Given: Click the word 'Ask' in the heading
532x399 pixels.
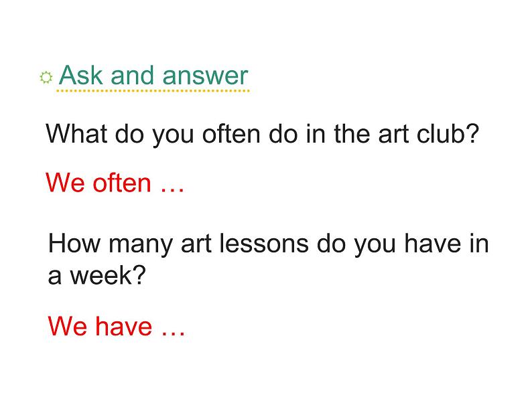Looking at the screenshot, I should point(81,75).
